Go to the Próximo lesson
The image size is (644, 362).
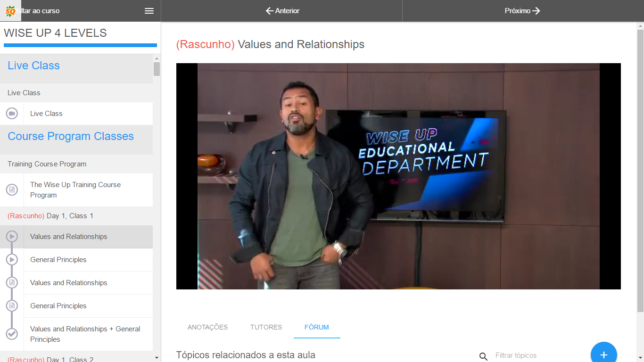pyautogui.click(x=523, y=11)
